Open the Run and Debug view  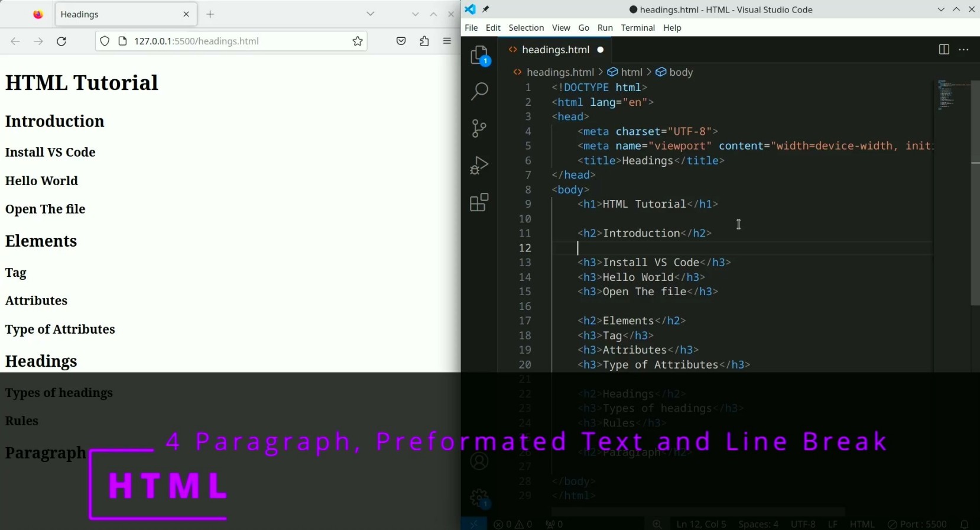479,166
